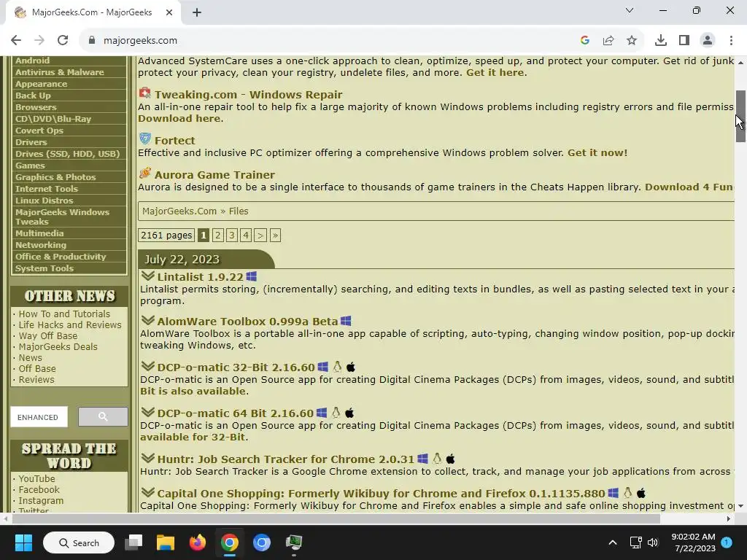
Task: Expand the AlomWare Toolbox entry chevron
Action: (x=147, y=320)
